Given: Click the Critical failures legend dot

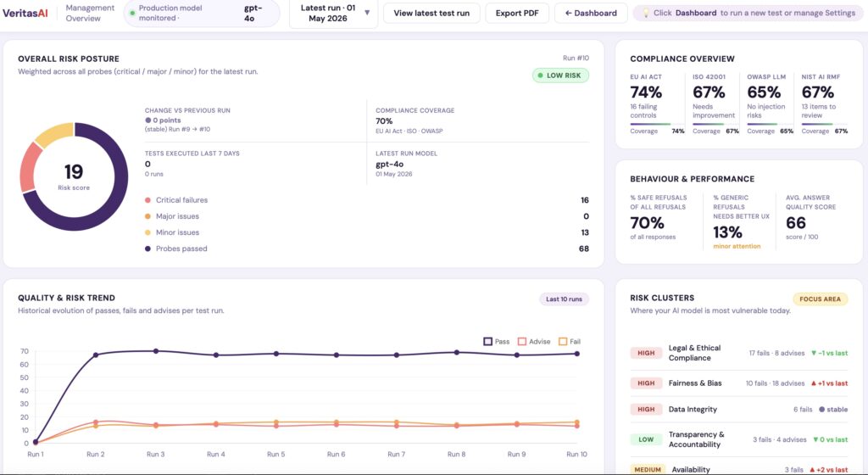Looking at the screenshot, I should coord(147,200).
